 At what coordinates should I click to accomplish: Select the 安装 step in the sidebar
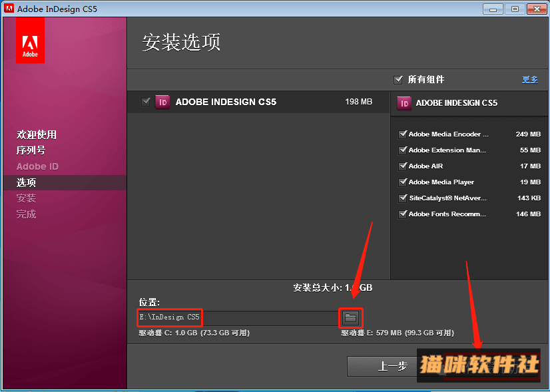(x=27, y=198)
